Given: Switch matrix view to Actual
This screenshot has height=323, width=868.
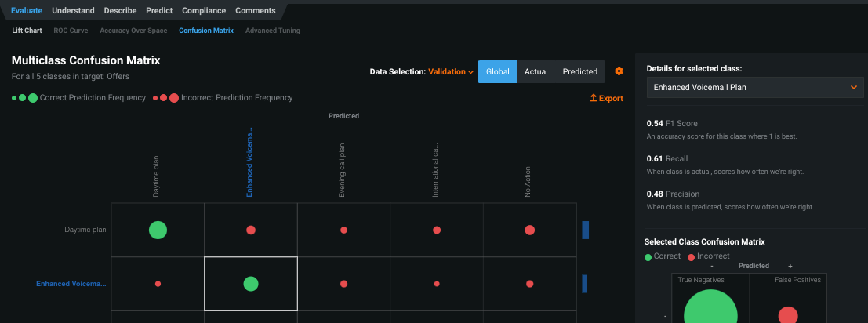Looking at the screenshot, I should coord(536,71).
